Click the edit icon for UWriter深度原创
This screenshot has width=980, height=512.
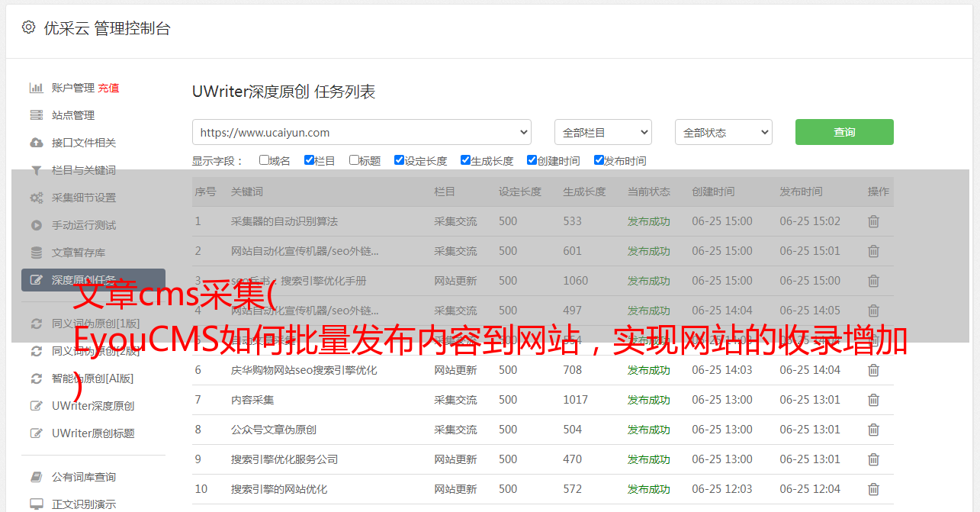[x=36, y=406]
